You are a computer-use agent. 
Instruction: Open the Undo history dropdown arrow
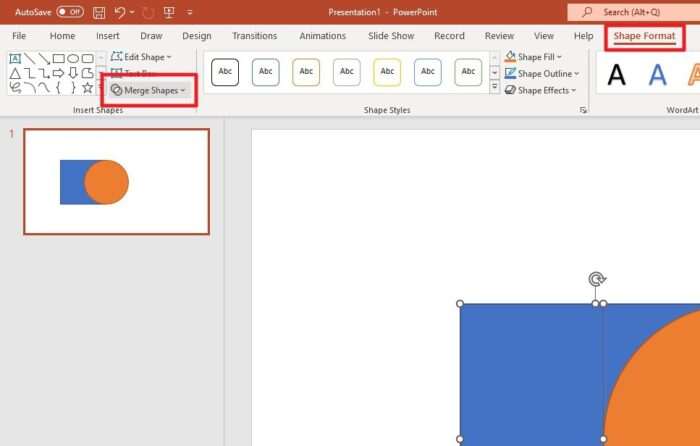click(x=132, y=13)
